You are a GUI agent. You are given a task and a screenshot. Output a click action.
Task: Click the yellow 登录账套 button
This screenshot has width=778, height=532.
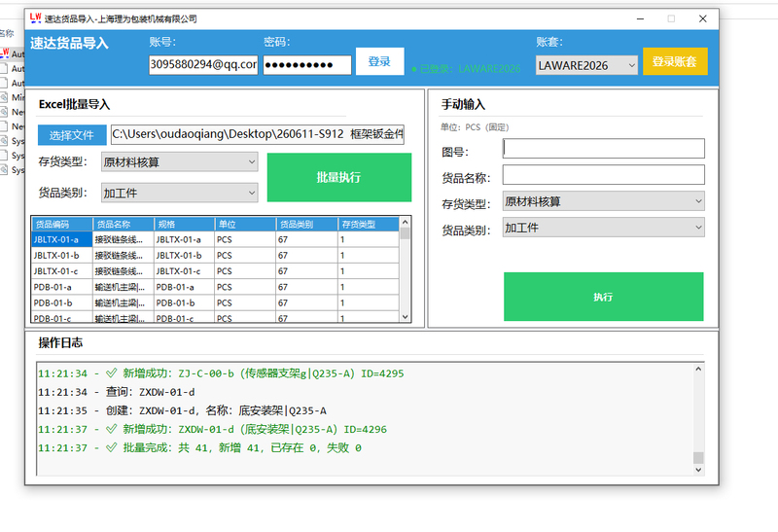tap(675, 61)
